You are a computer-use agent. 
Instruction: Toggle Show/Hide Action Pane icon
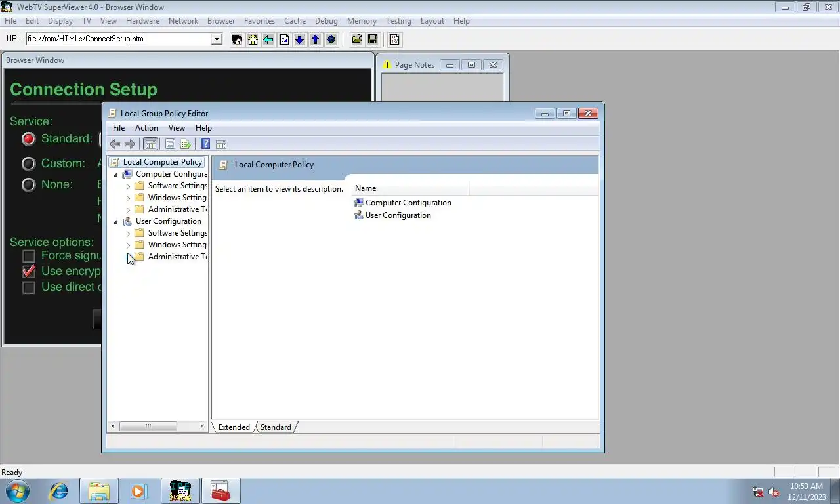[x=221, y=144]
